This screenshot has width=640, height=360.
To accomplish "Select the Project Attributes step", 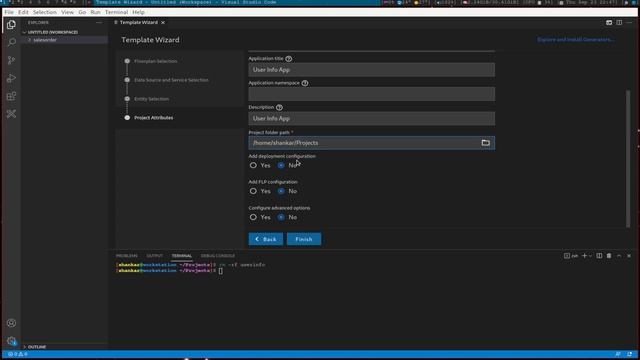I will coord(153,118).
